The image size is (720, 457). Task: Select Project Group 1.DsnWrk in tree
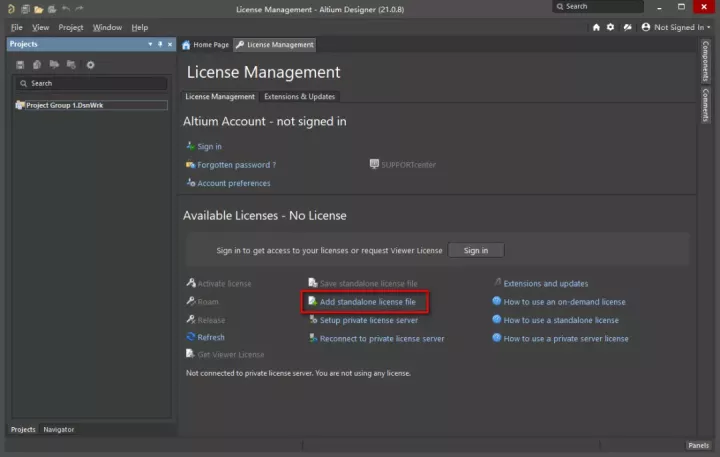point(63,105)
